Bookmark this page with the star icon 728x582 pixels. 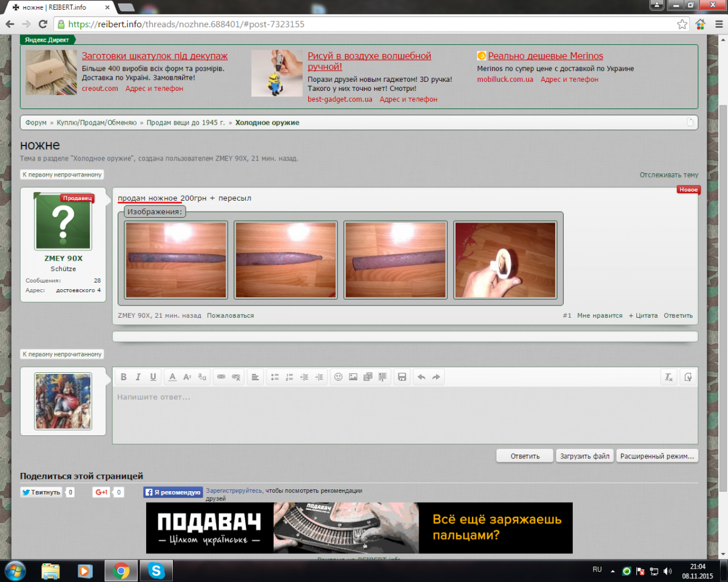682,24
